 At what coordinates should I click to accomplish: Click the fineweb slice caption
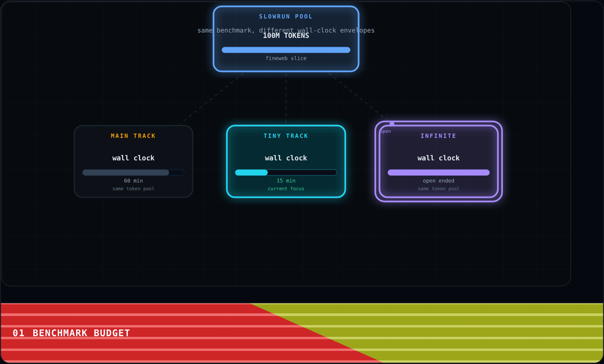286,58
